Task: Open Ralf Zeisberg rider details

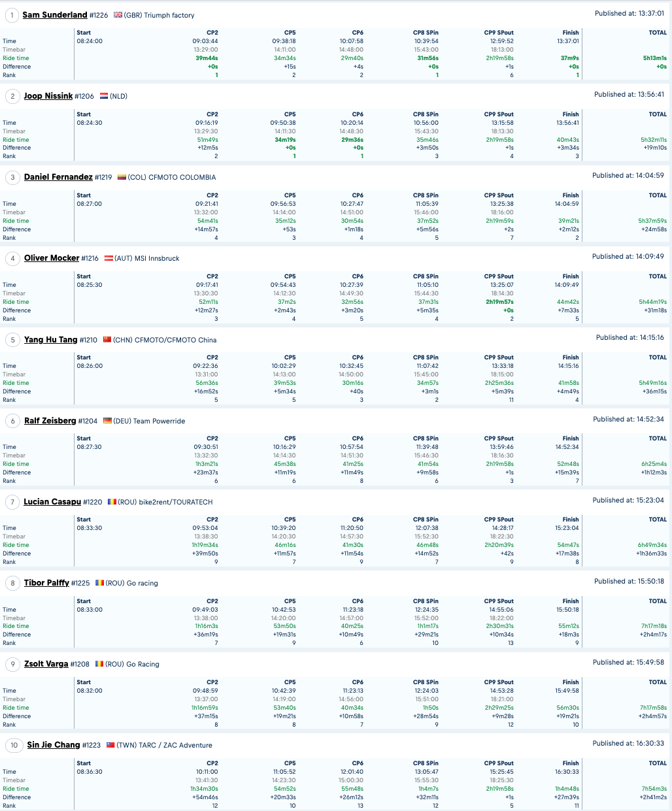Action: (x=50, y=421)
